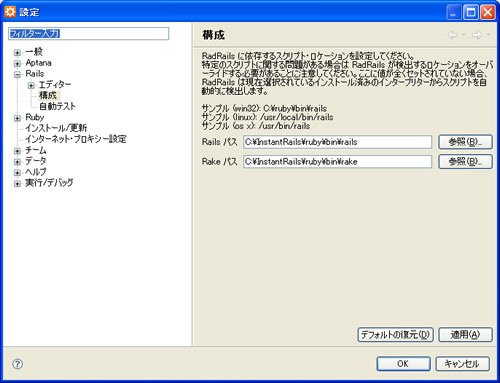Dismiss dialog with キャンセル button
Image resolution: width=500 pixels, height=383 pixels.
(462, 364)
